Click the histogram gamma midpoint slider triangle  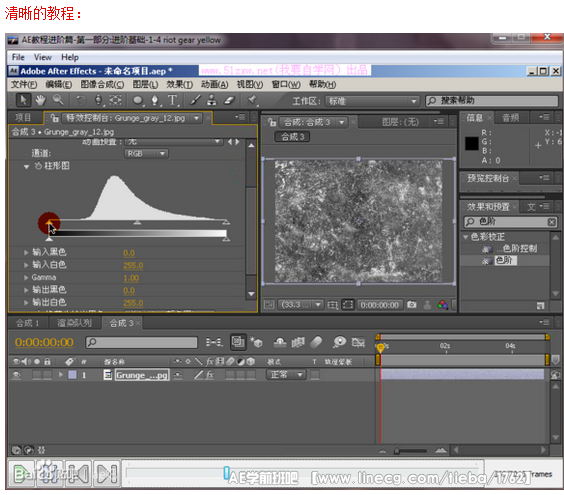click(x=137, y=223)
